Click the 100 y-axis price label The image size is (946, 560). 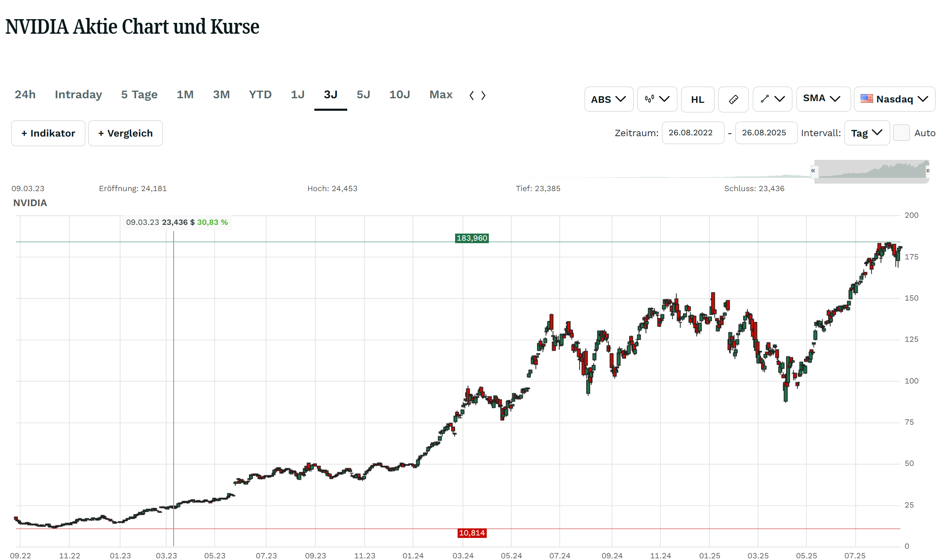(x=911, y=381)
